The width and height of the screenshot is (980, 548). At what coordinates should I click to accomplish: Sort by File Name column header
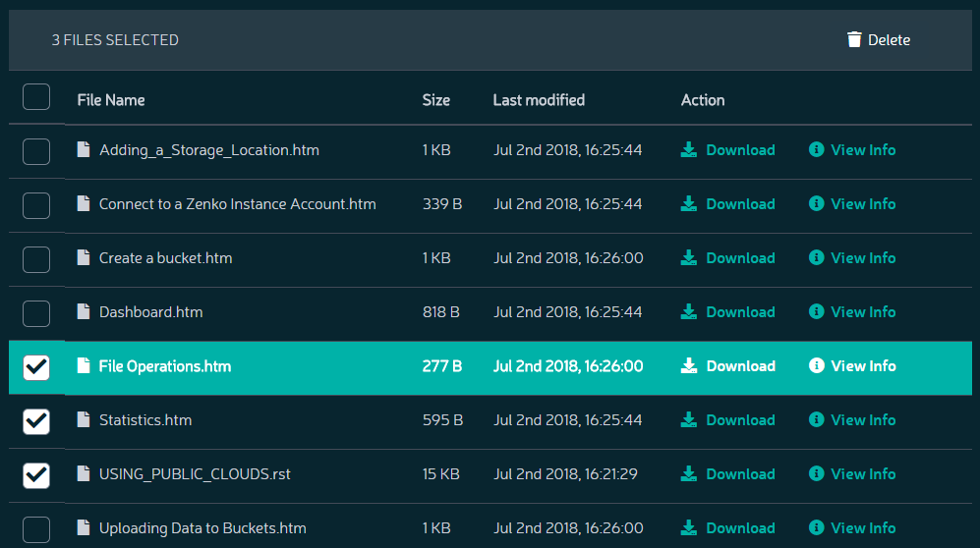[x=111, y=100]
